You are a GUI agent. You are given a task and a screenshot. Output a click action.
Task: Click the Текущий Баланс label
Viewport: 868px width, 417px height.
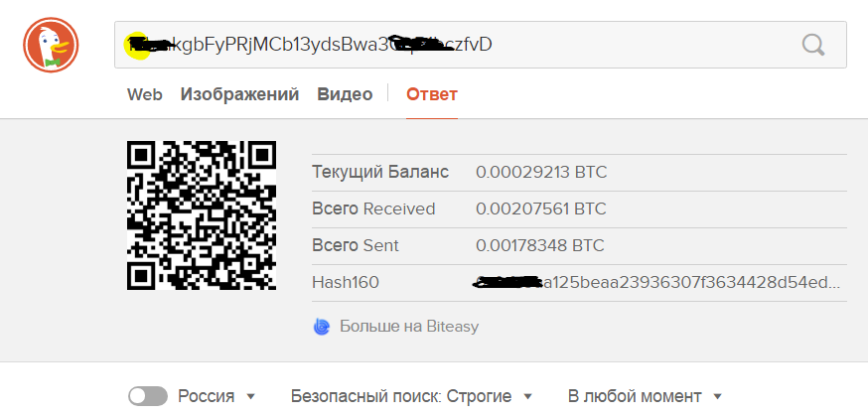pos(380,172)
